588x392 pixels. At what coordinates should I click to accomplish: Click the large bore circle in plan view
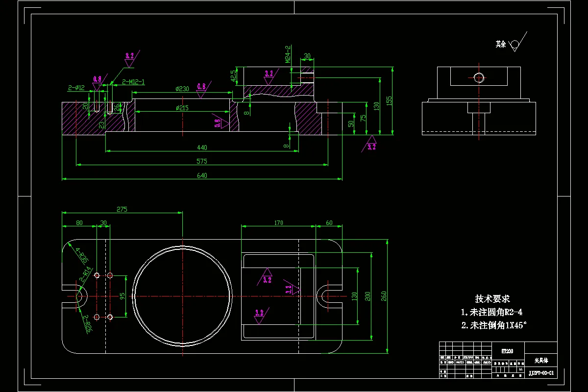(x=182, y=296)
